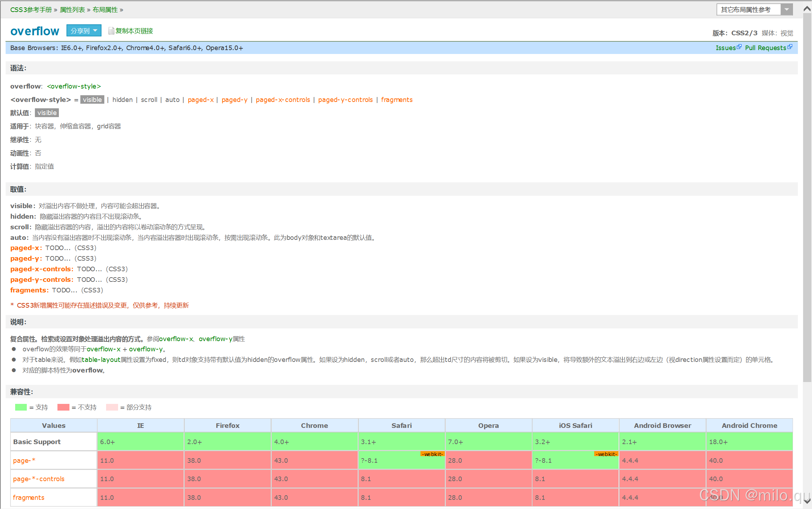Click paged-y in the syntax line
Image resolution: width=812 pixels, height=509 pixels.
[x=234, y=100]
